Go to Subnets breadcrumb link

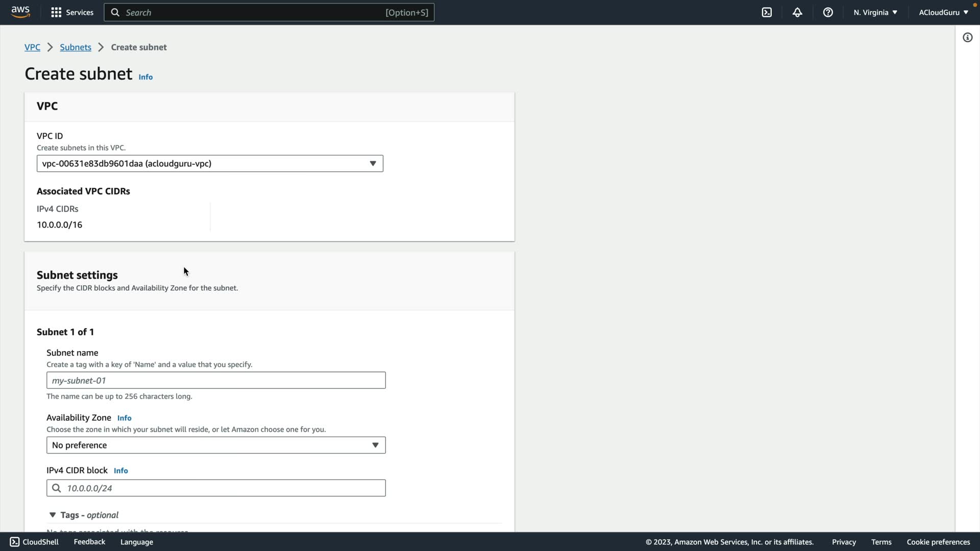pos(76,47)
